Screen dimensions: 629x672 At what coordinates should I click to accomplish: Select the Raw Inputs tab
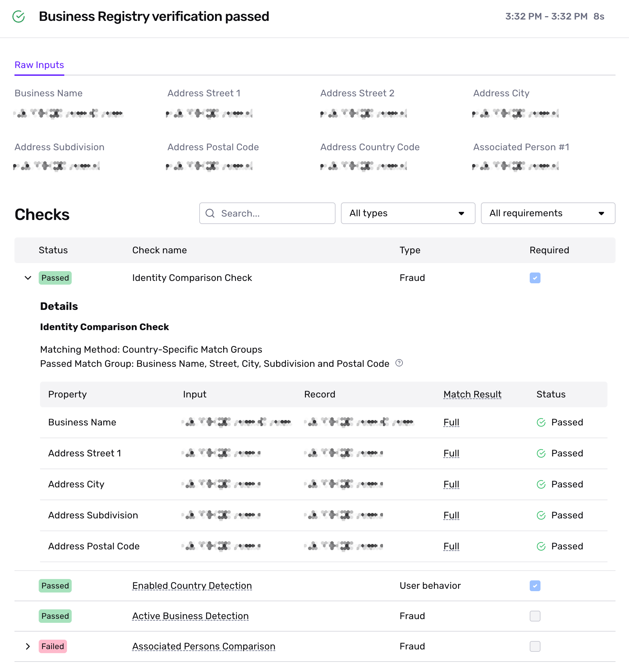coord(39,65)
